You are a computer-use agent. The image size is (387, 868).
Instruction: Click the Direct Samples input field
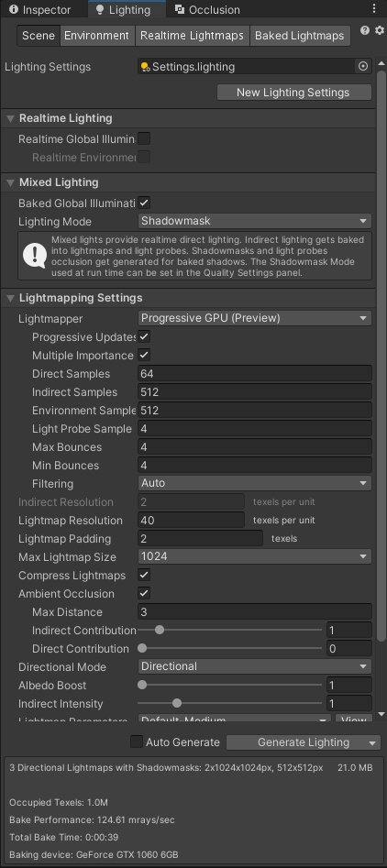tap(255, 374)
